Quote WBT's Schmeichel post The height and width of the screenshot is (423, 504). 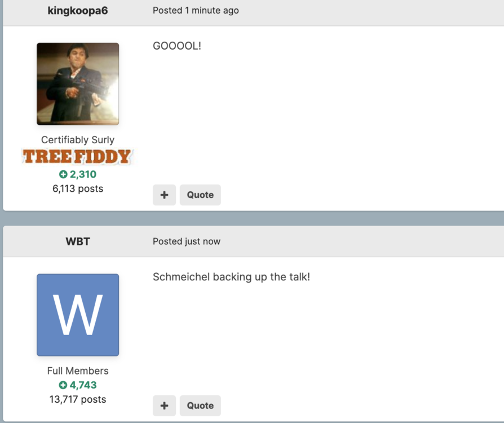(200, 406)
